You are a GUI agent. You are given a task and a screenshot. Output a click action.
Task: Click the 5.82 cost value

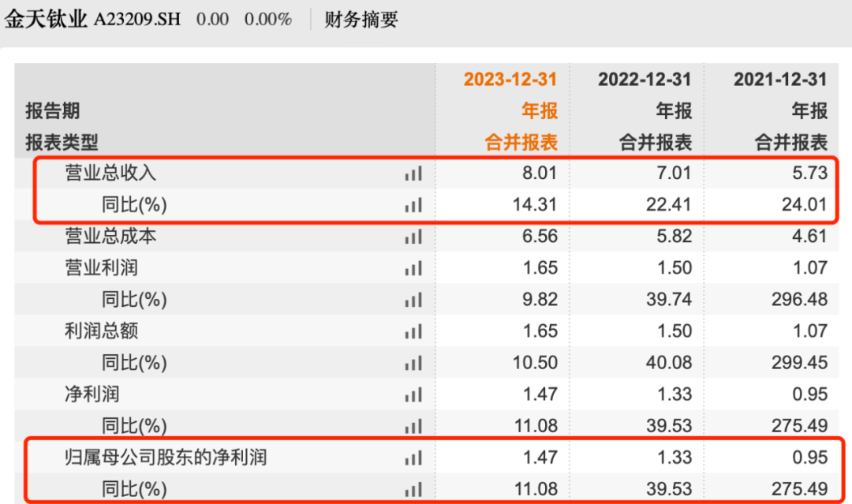pyautogui.click(x=674, y=237)
